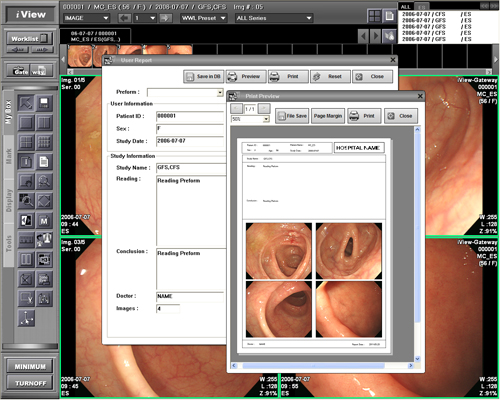Click the white document report icon in toolbox
500x400 pixels.
click(44, 162)
